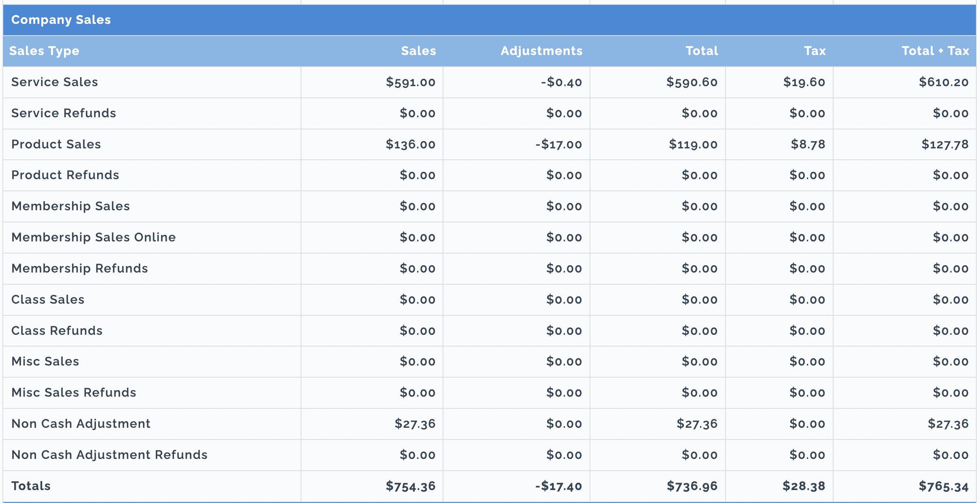Select the $610.20 total plus tax
980x503 pixels.
[944, 82]
